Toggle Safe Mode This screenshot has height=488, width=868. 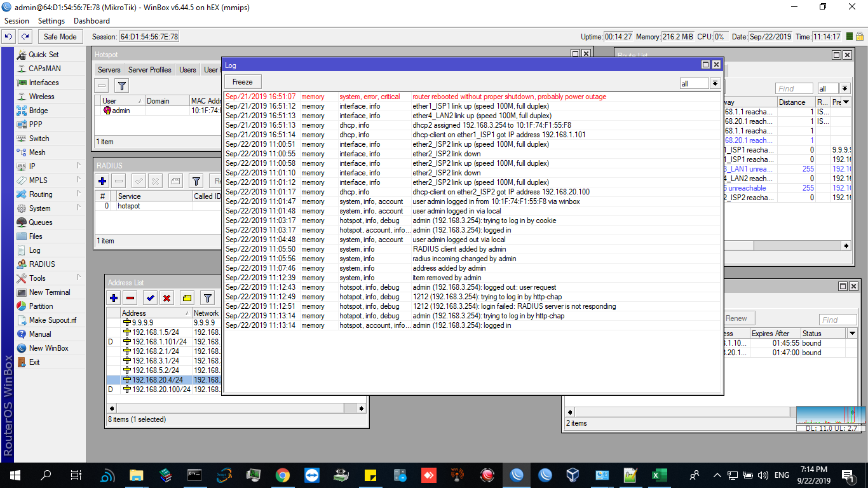(x=60, y=37)
